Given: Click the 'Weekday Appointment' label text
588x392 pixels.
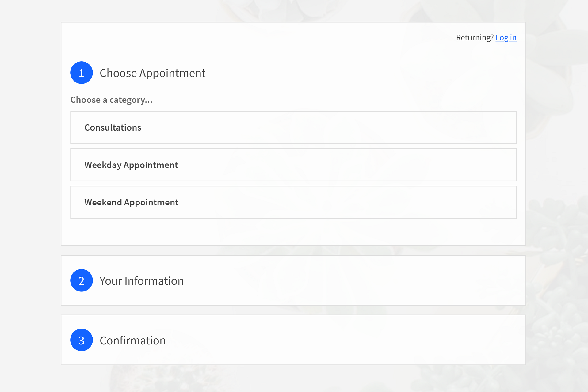Looking at the screenshot, I should pos(131,165).
